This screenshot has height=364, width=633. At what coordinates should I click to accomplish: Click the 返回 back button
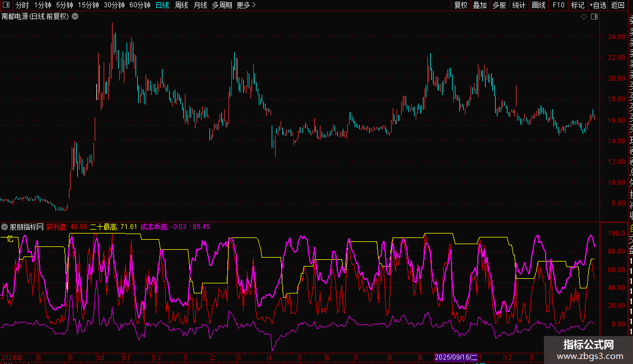(618, 5)
